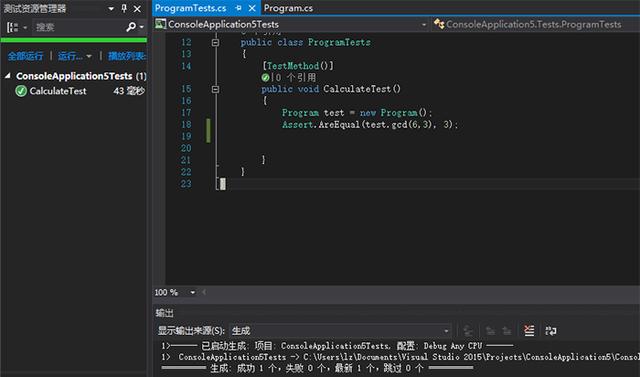640x377 pixels.
Task: Click the Assert.AreEqual code line
Action: [x=370, y=124]
